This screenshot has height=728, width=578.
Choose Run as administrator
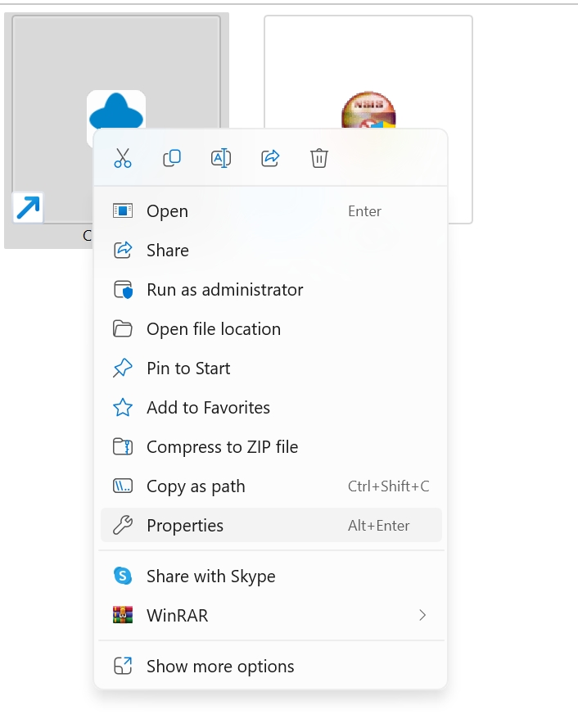(224, 290)
